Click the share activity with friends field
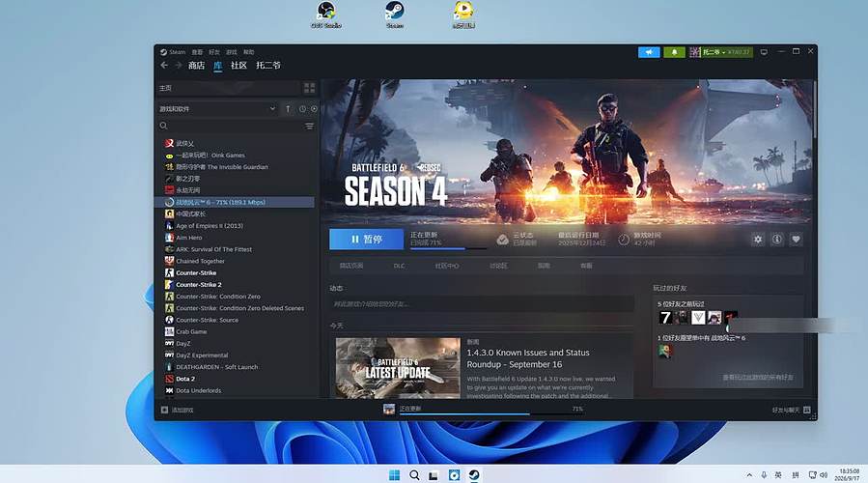 482,304
